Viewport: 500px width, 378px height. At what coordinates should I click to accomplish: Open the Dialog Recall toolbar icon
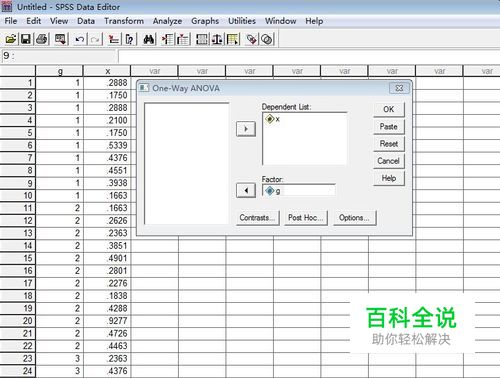point(60,39)
